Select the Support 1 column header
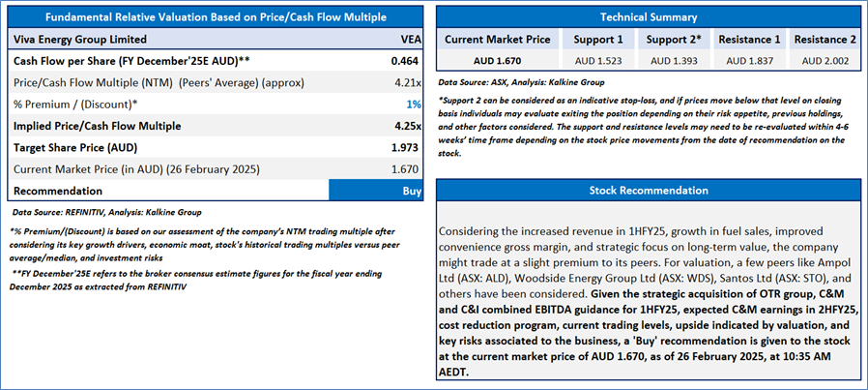 pyautogui.click(x=596, y=40)
